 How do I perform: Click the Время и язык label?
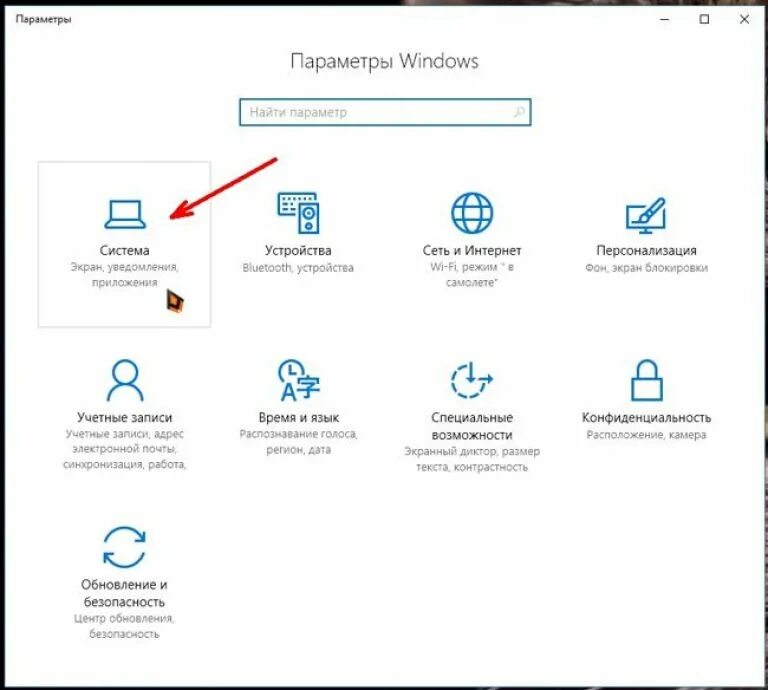point(298,417)
